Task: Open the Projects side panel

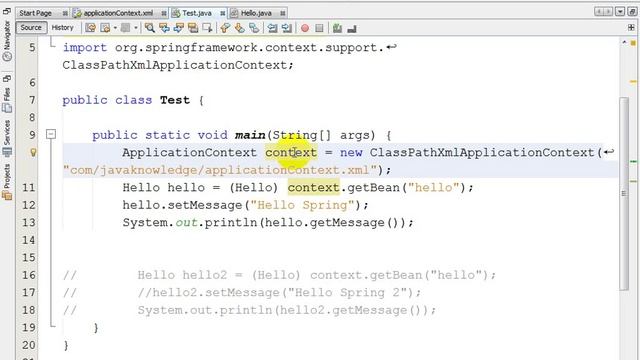Action: point(7,182)
